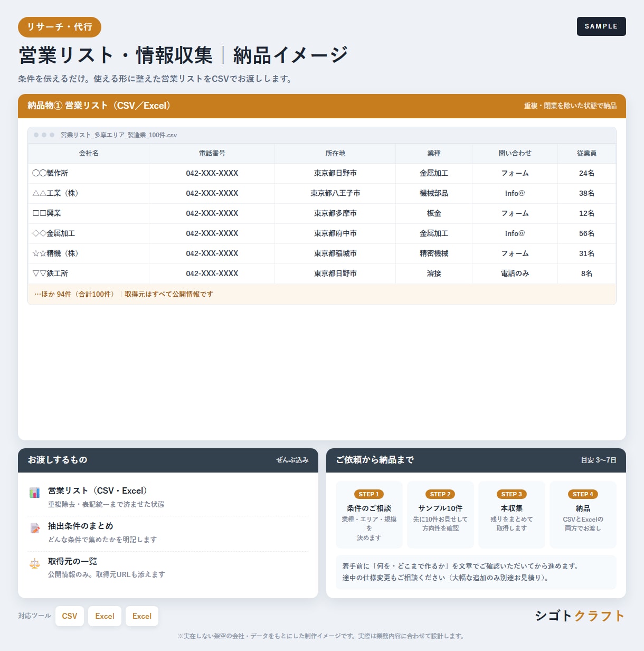Click the 溶接 industry cell

(x=434, y=273)
